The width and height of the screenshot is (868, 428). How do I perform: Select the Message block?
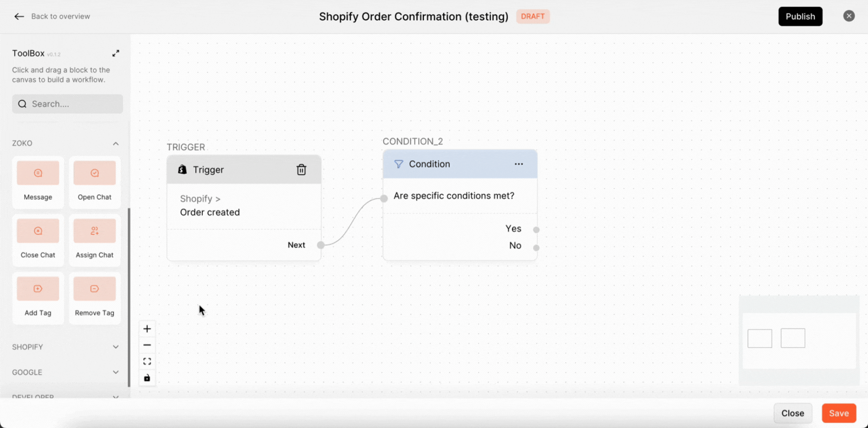click(x=38, y=182)
